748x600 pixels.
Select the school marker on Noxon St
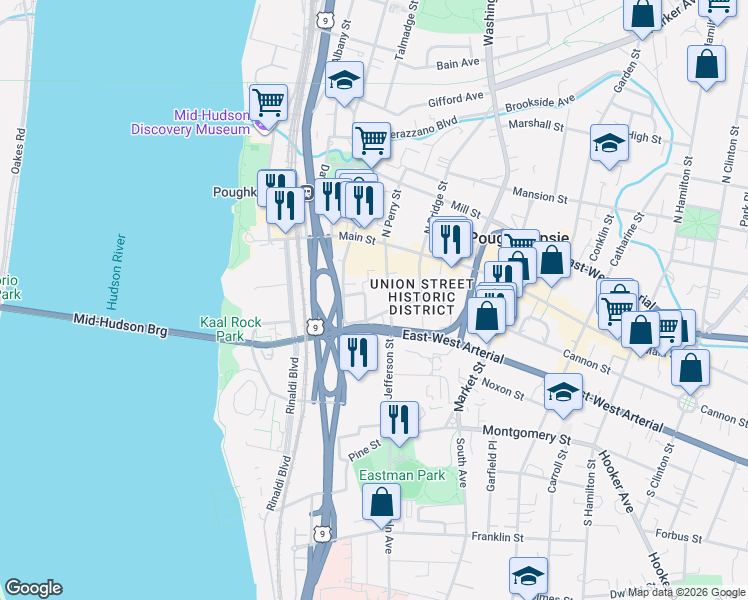[563, 393]
